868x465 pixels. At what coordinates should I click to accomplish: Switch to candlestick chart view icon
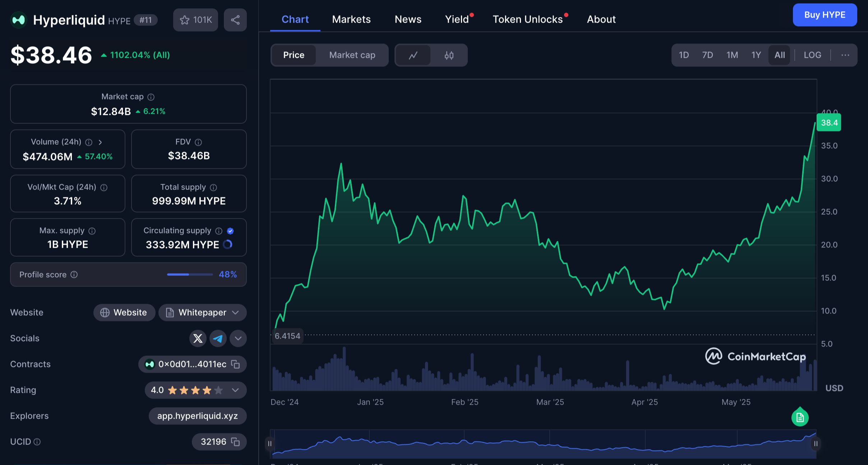[x=449, y=55]
